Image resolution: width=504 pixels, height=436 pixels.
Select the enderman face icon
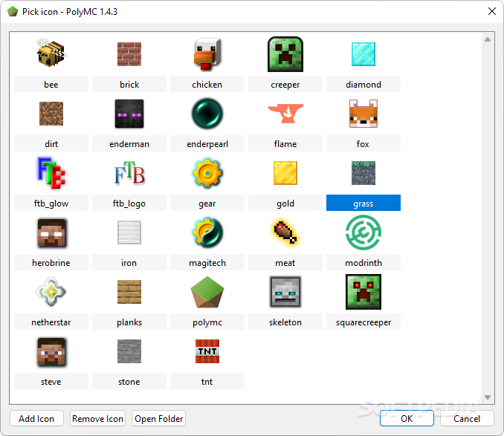[129, 114]
